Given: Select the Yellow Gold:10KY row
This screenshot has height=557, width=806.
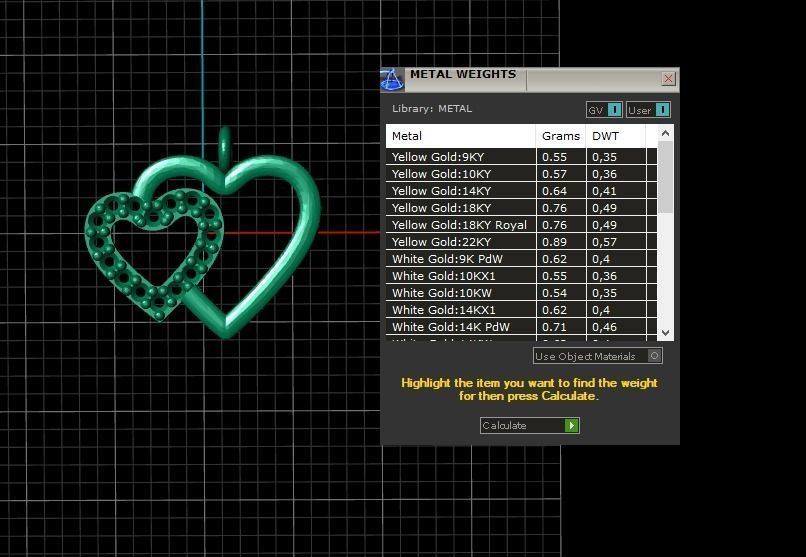Looking at the screenshot, I should (x=521, y=174).
